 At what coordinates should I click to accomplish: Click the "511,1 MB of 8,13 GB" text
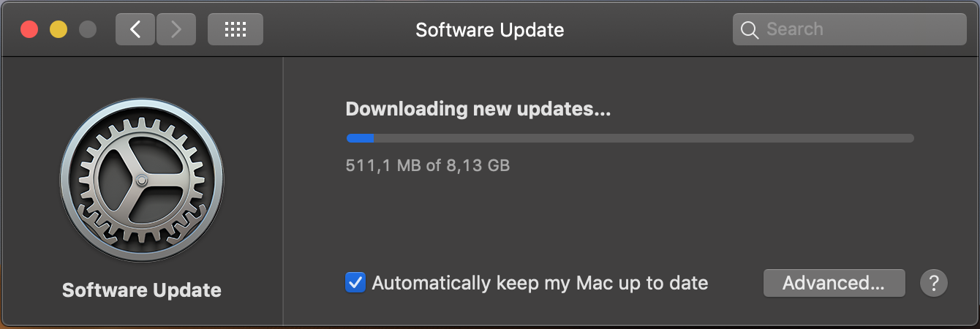[x=427, y=165]
